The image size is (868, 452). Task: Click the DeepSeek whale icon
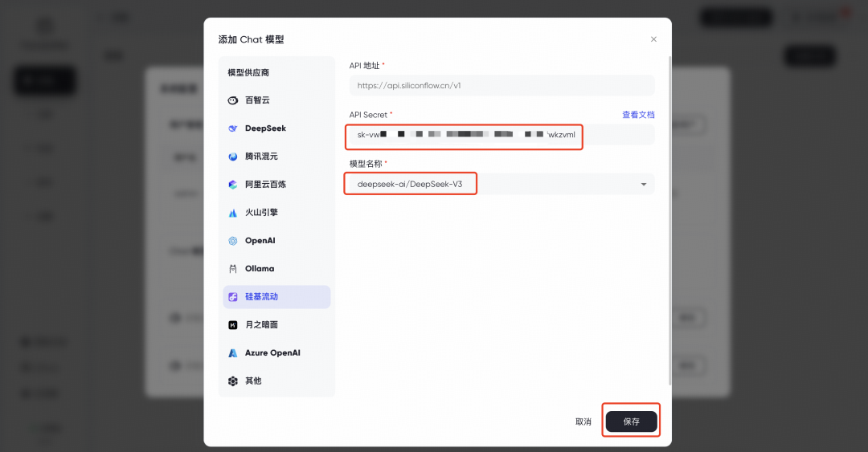click(x=233, y=128)
